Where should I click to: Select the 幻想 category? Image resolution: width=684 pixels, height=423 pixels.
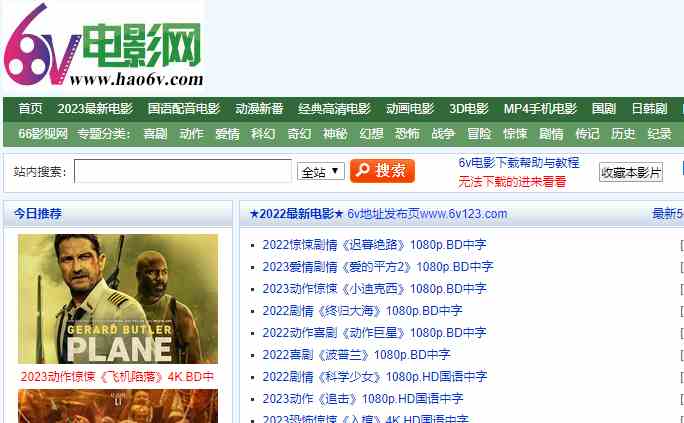coord(371,133)
